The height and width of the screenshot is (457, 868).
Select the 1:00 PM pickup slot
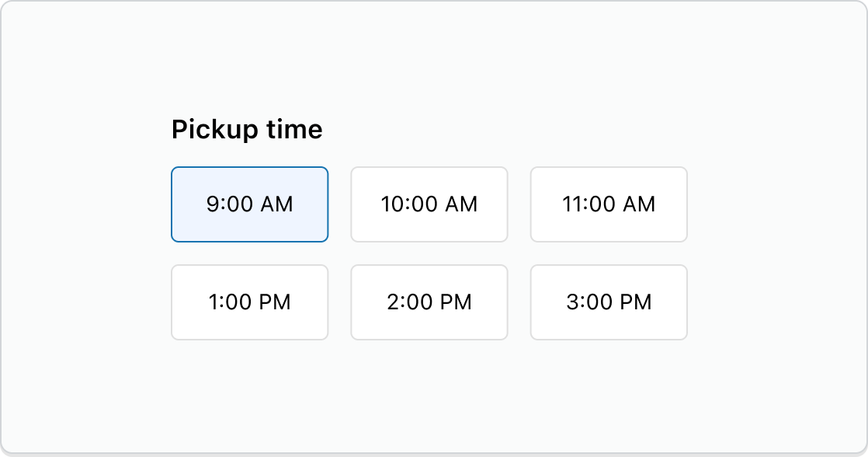(x=250, y=302)
